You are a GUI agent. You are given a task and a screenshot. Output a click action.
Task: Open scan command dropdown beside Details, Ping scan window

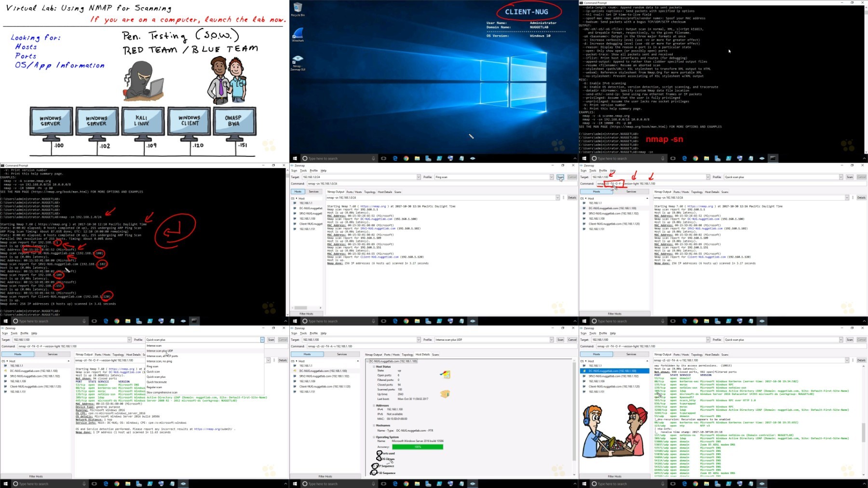point(557,197)
